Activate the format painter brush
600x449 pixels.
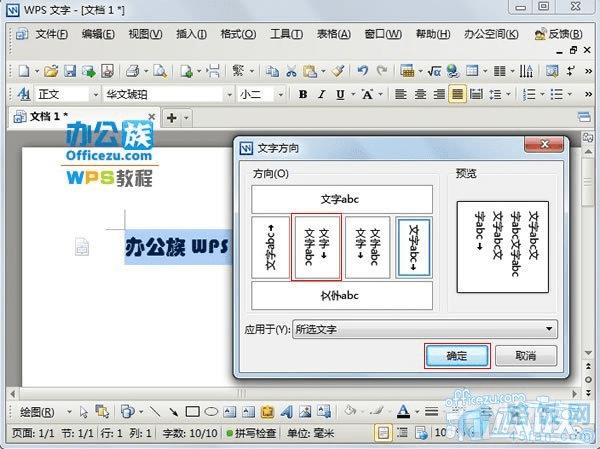point(338,71)
